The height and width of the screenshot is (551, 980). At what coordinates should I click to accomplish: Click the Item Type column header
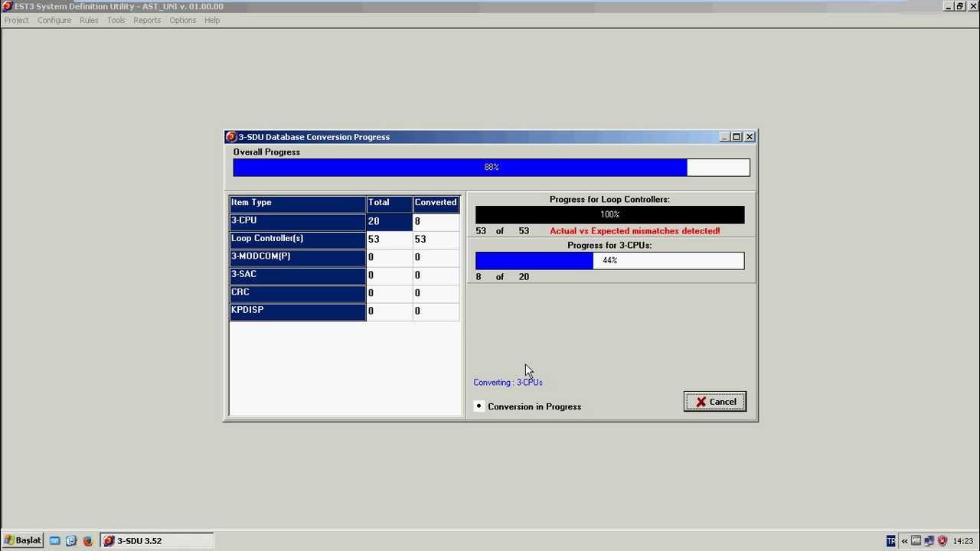[x=298, y=204]
